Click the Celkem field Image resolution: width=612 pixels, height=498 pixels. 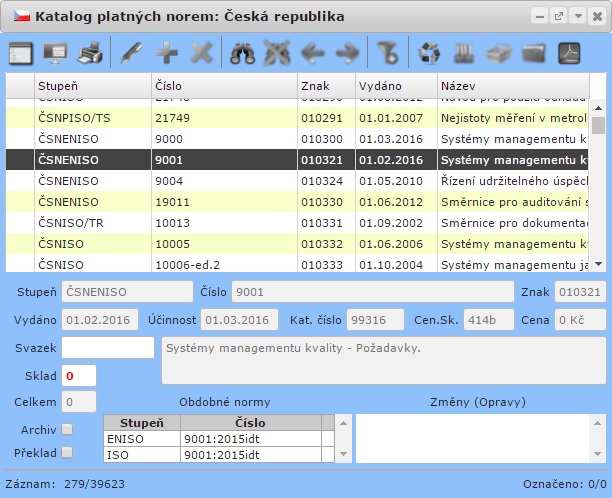pos(79,402)
